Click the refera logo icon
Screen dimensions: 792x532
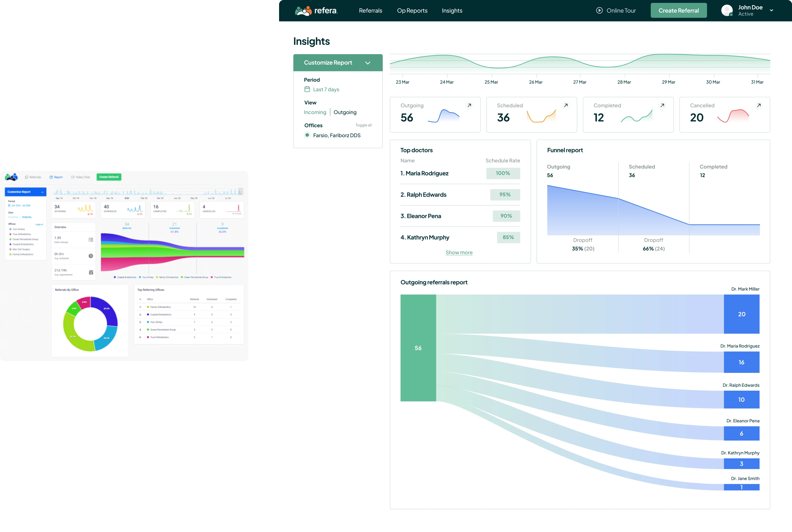303,10
